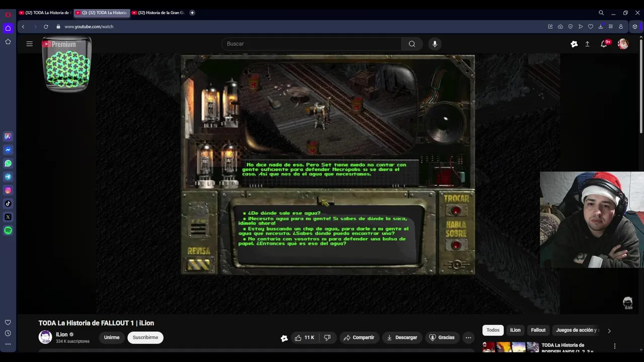Open Opera easy setup sliders icon

(611, 27)
